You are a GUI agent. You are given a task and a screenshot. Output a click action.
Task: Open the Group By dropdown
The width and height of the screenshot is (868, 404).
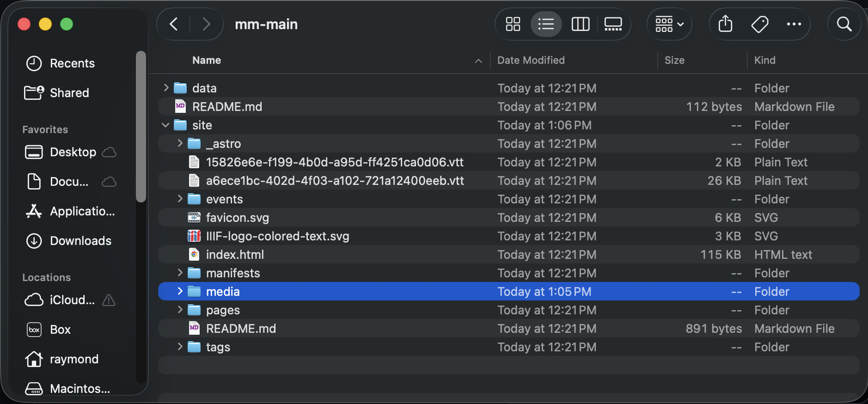click(x=669, y=24)
